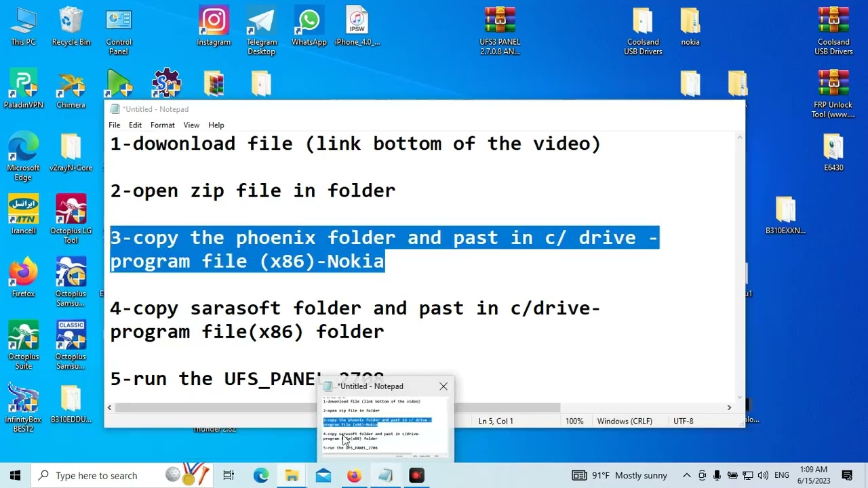Screen dimensions: 868x488
Task: Open Microsoft Edge from the desktop
Action: (x=23, y=157)
